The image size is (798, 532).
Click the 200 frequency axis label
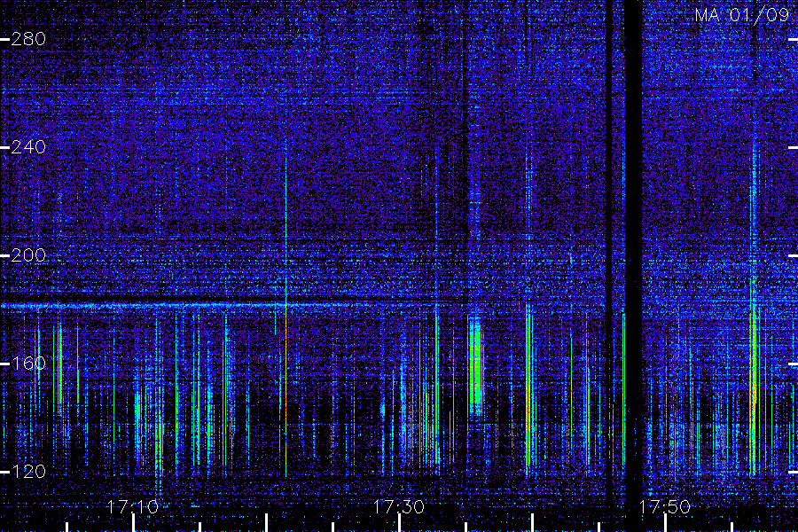coord(28,255)
